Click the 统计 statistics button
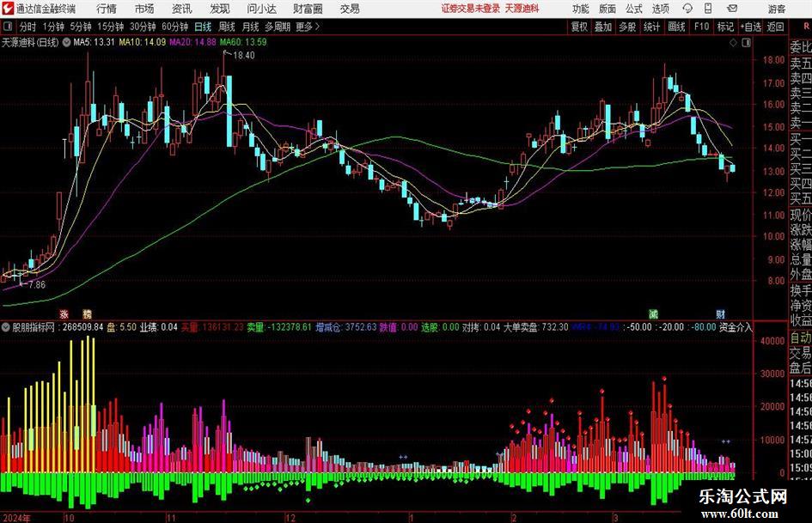Image resolution: width=812 pixels, height=523 pixels. [x=651, y=27]
